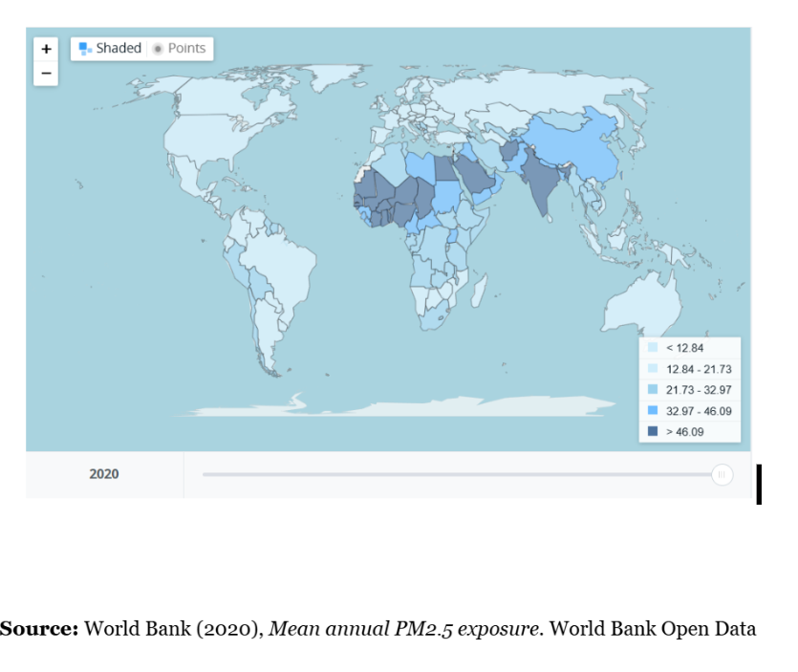Click the year slider handle
The width and height of the screenshot is (798, 672).
[723, 474]
